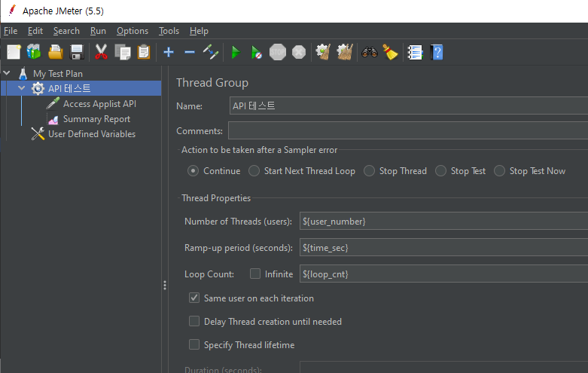Click Start no pauses icon
588x373 pixels.
point(257,53)
